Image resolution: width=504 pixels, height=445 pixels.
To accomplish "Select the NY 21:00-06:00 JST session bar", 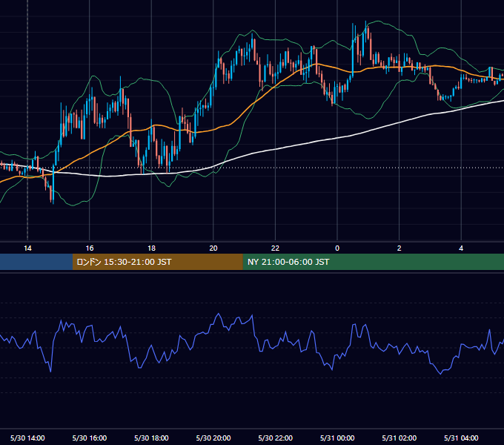I will [x=373, y=262].
